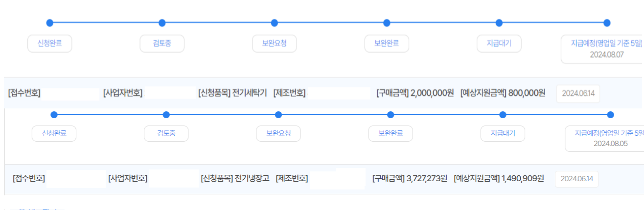
Task: Click the date field in the 전기세탁기 row
Action: click(x=578, y=93)
